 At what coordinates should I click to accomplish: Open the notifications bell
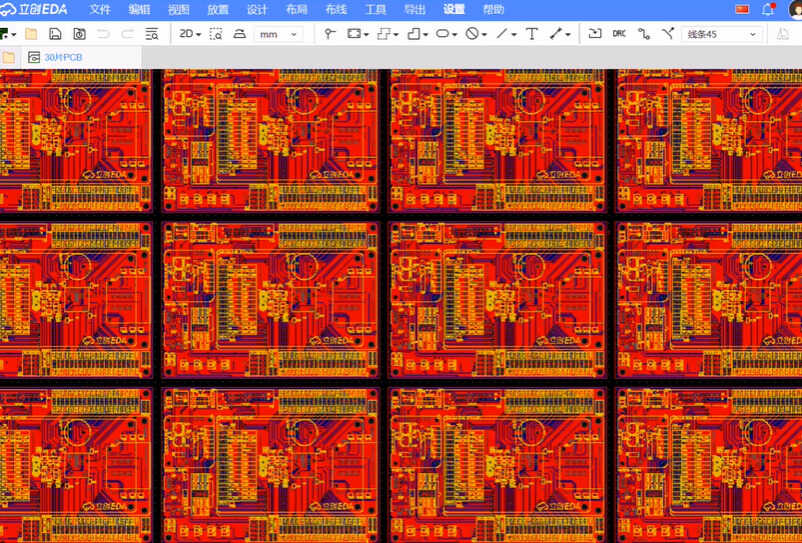[768, 9]
